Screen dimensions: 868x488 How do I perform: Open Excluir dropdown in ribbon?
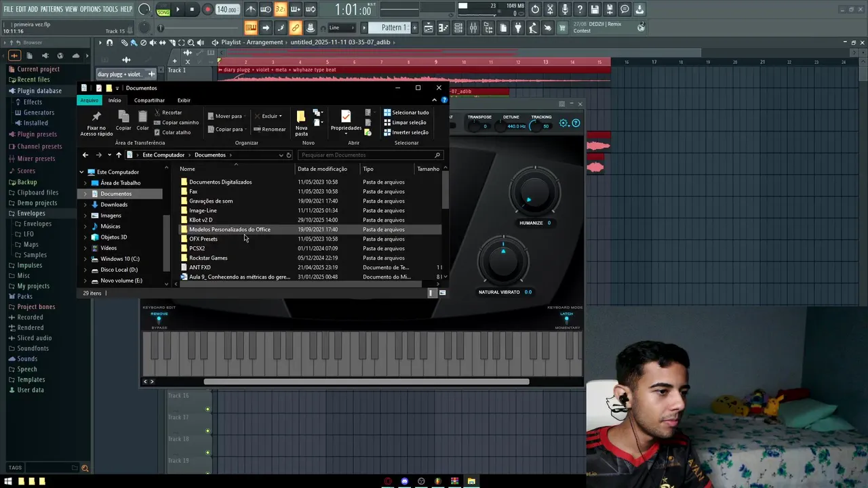coord(268,116)
